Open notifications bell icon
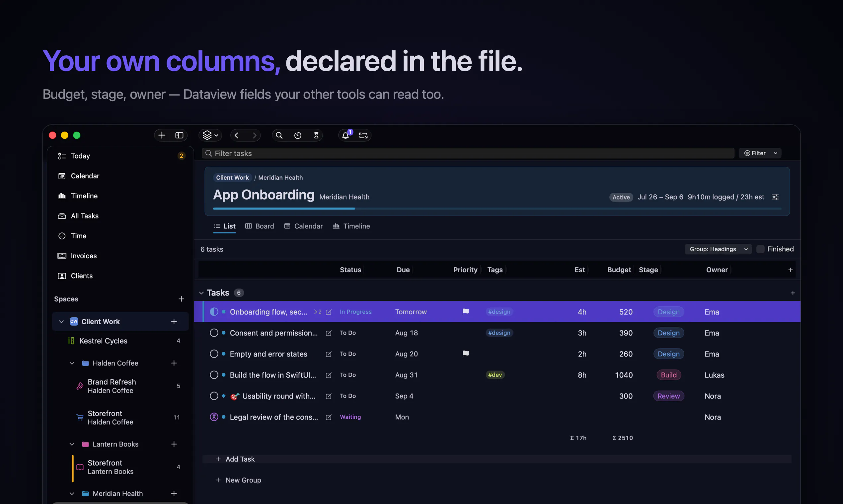Screen dimensions: 843x504 346,135
